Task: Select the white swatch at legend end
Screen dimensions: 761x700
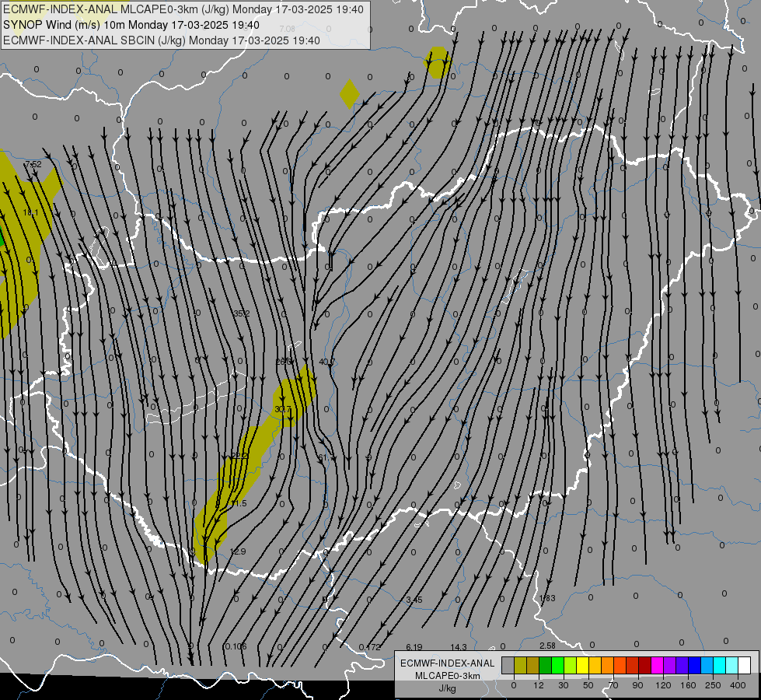Action: pyautogui.click(x=744, y=666)
